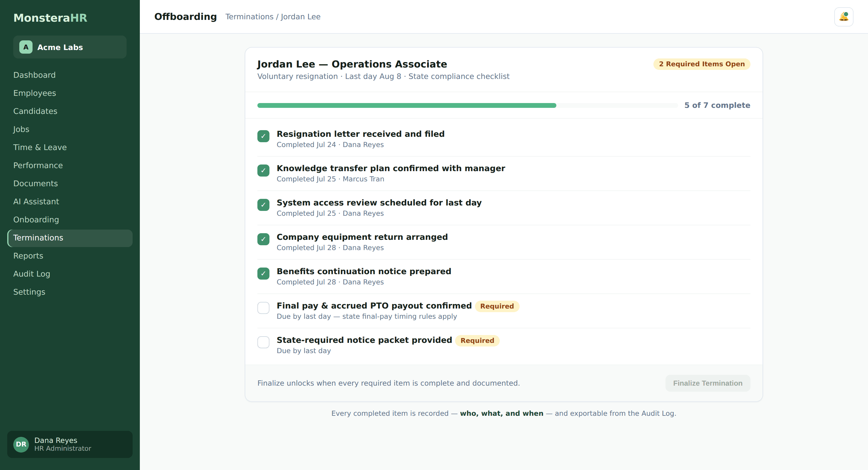Uncheck Benefits continuation notice prepared checkbox

pyautogui.click(x=263, y=274)
